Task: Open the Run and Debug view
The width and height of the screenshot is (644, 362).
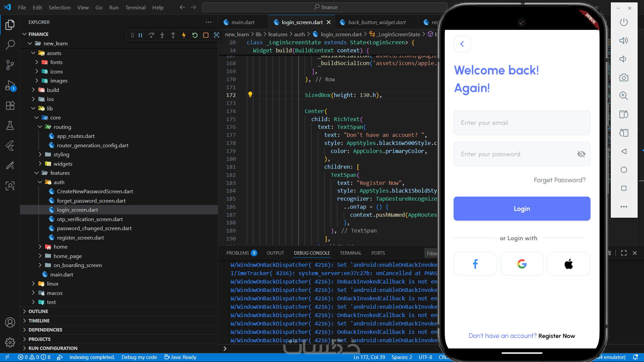Action: [x=10, y=85]
